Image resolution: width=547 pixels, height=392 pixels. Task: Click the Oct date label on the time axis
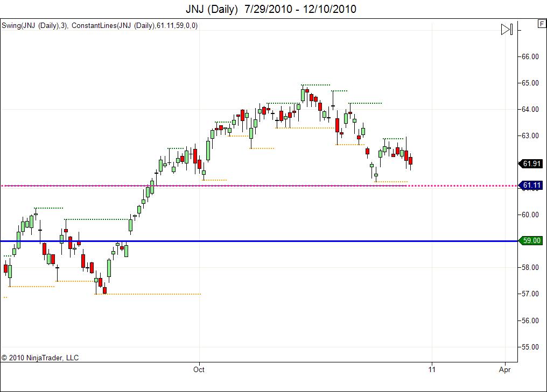pyautogui.click(x=199, y=369)
